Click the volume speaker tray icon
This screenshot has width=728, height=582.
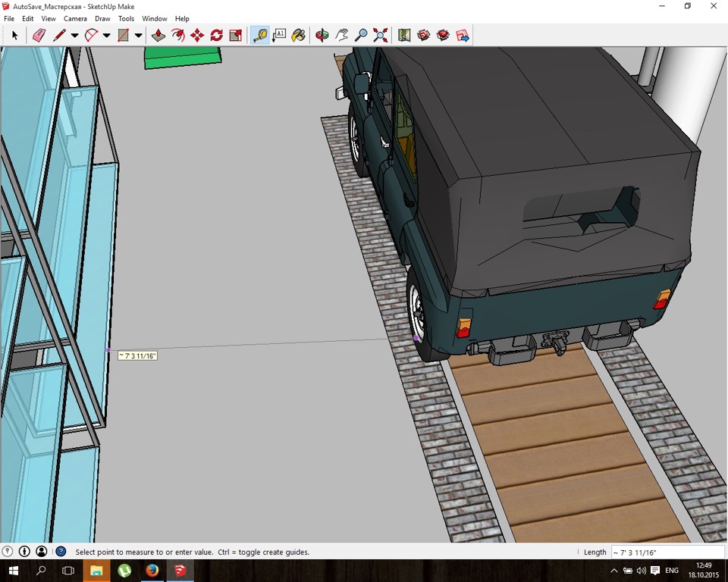point(642,571)
